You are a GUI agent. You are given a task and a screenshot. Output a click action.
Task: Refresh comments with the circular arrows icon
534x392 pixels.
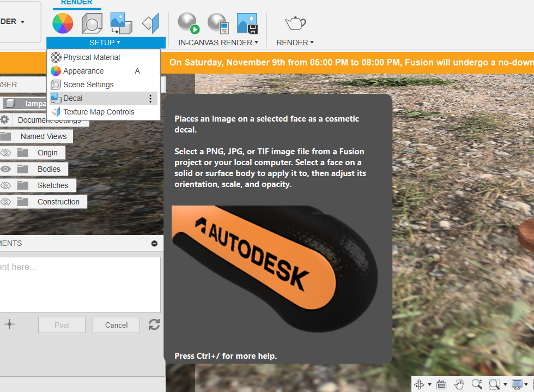(154, 324)
